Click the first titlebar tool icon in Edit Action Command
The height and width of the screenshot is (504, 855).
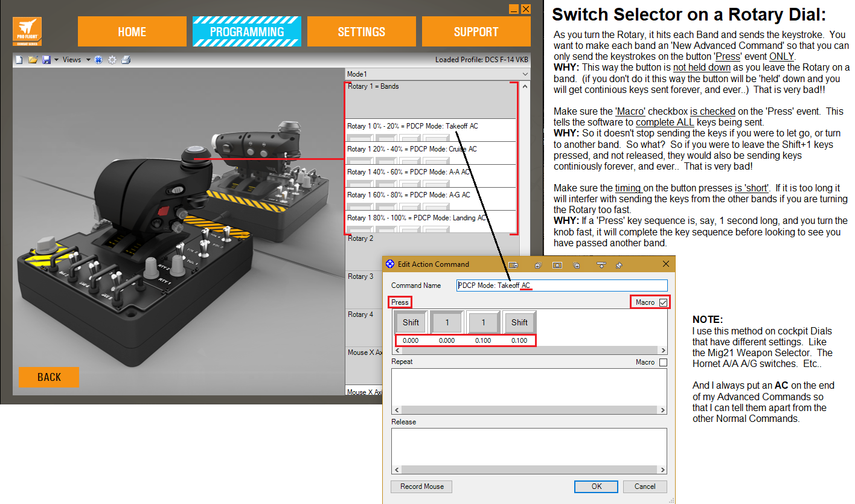(514, 264)
